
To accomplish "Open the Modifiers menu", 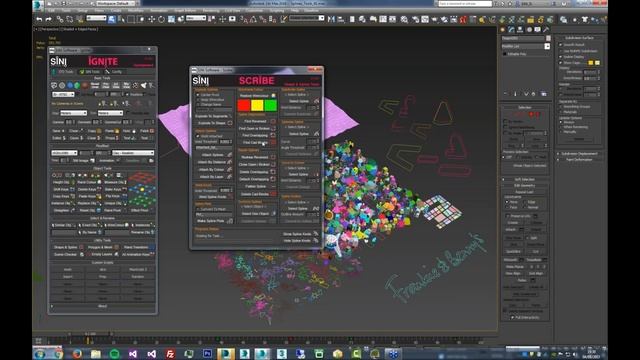I will [136, 10].
